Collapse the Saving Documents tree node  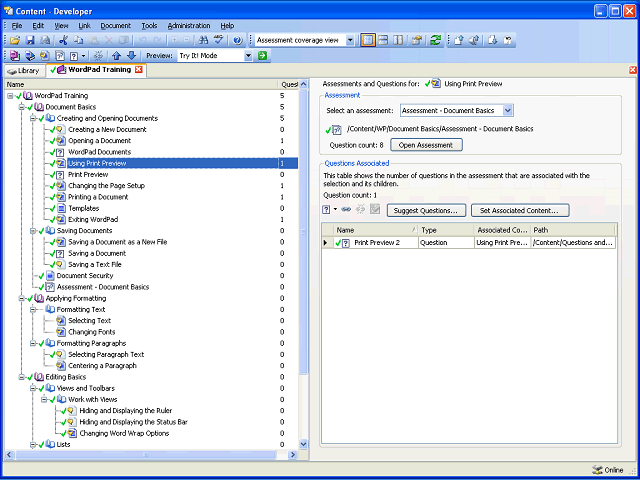[33, 231]
